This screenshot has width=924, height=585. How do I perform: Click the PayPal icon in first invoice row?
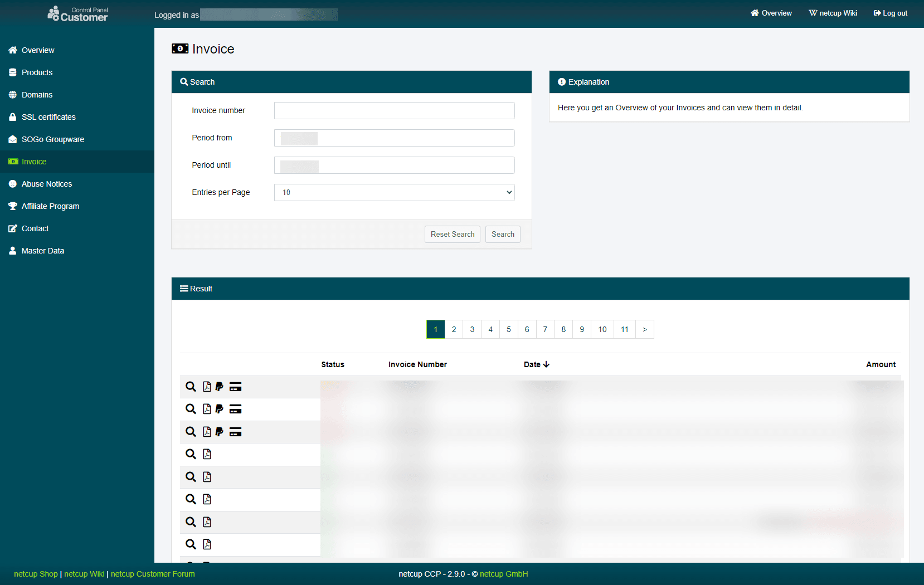coord(220,387)
